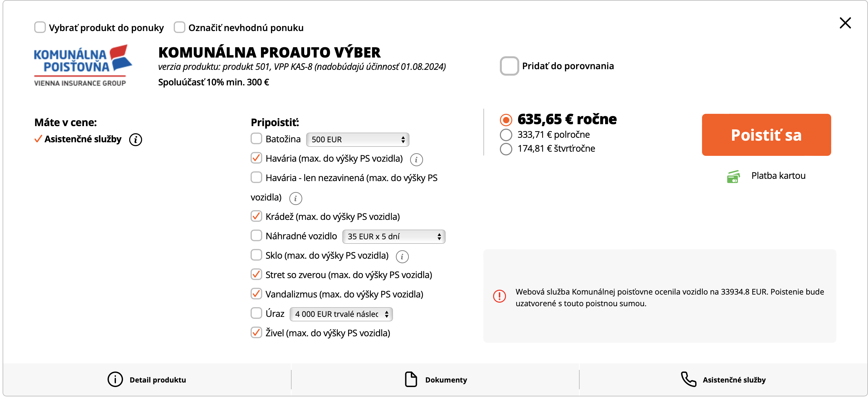
Task: Open info icon next to Asistenčné služby
Action: (x=135, y=139)
